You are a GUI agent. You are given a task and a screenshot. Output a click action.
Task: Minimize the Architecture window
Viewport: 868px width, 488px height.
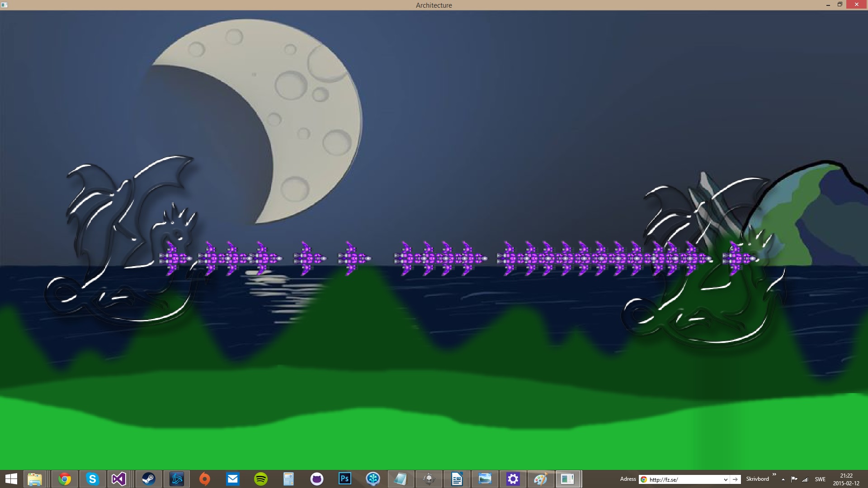[x=828, y=5]
